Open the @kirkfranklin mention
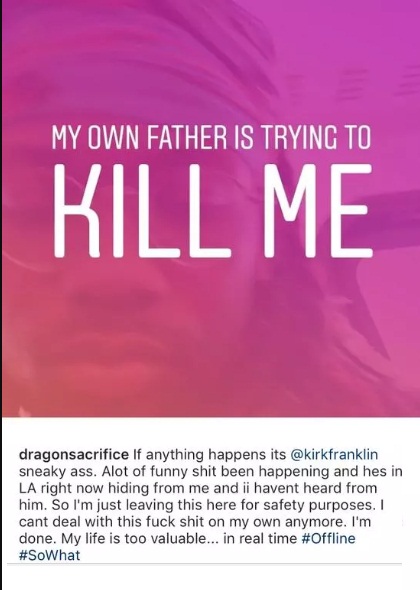Screen dimensions: 420x590 pos(334,454)
